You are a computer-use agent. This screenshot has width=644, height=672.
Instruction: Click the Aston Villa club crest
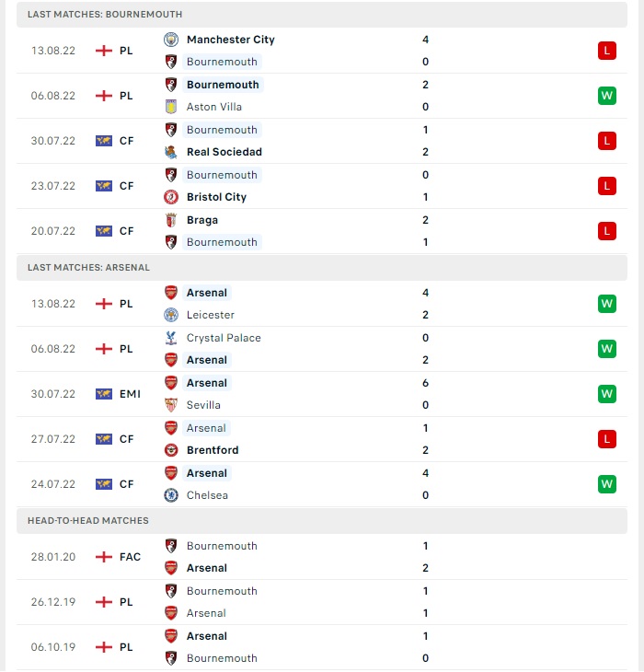pyautogui.click(x=171, y=107)
